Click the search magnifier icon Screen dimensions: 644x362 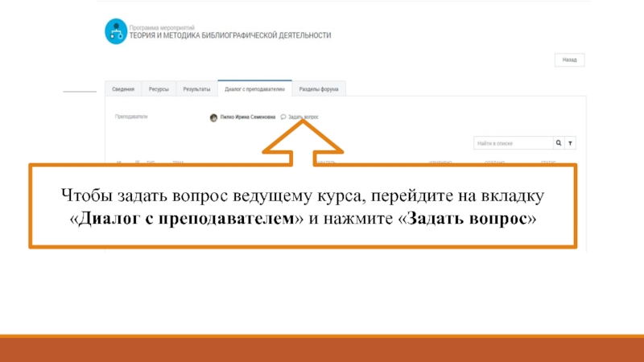[559, 143]
